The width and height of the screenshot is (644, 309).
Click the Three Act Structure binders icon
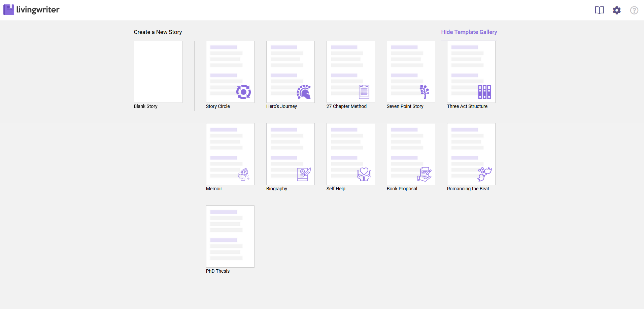[x=484, y=92]
